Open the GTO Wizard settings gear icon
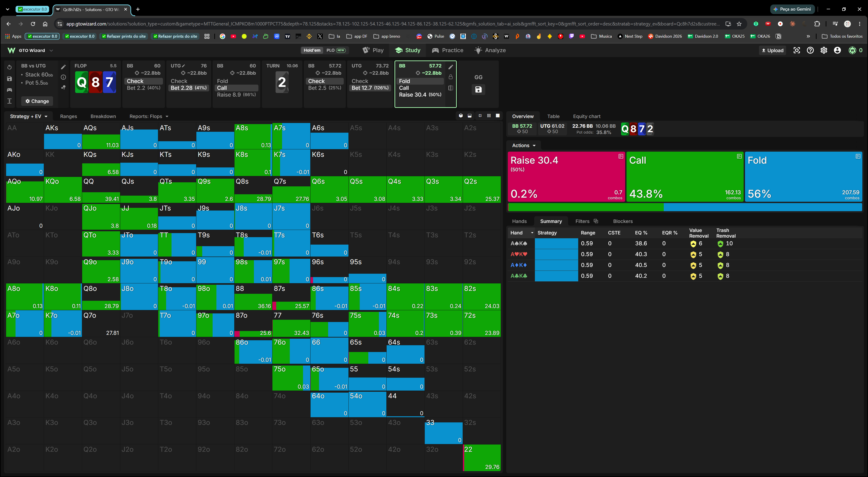The image size is (868, 477). pos(824,50)
